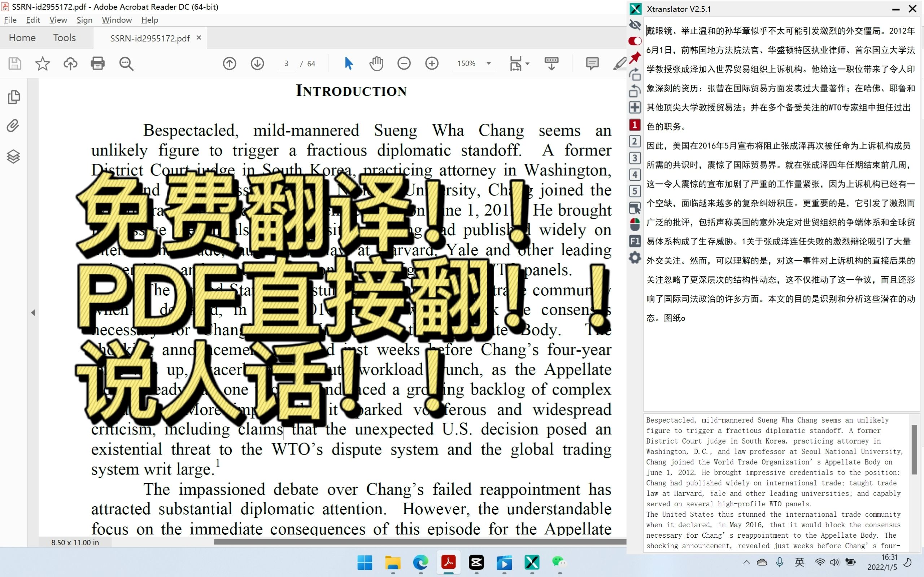Open the 150% zoom level dropdown
The width and height of the screenshot is (924, 577).
point(488,63)
